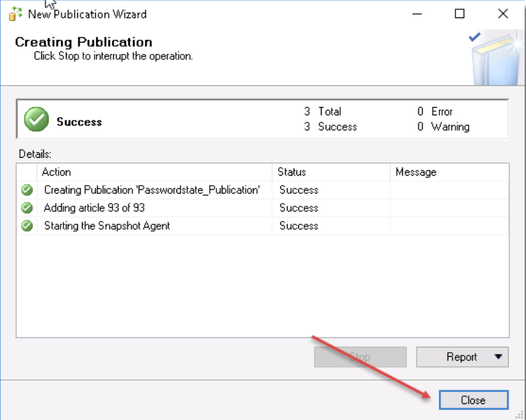Click the '0 Error' summary count
Viewport: 526px width, 420px height.
(x=435, y=111)
